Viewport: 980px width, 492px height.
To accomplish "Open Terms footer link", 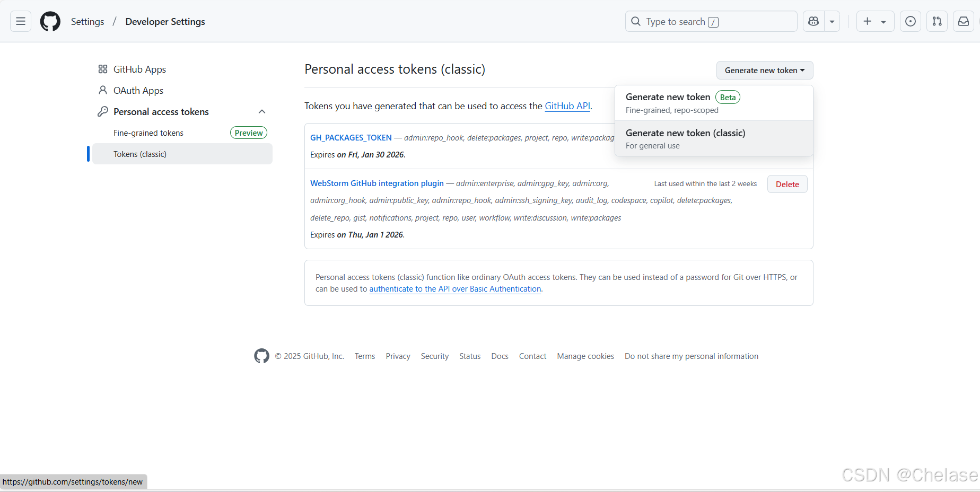I will 365,356.
